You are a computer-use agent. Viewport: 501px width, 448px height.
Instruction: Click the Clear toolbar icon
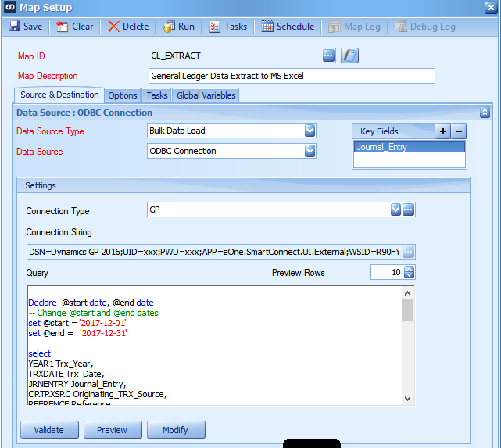[62, 27]
